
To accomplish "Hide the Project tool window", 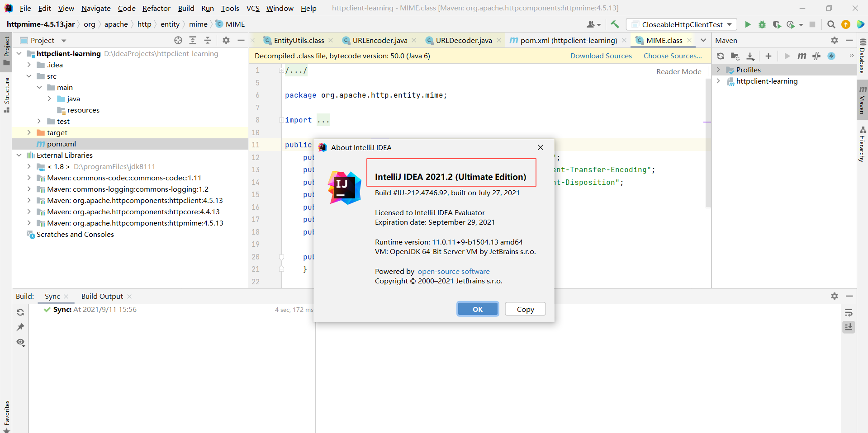I will pyautogui.click(x=241, y=40).
